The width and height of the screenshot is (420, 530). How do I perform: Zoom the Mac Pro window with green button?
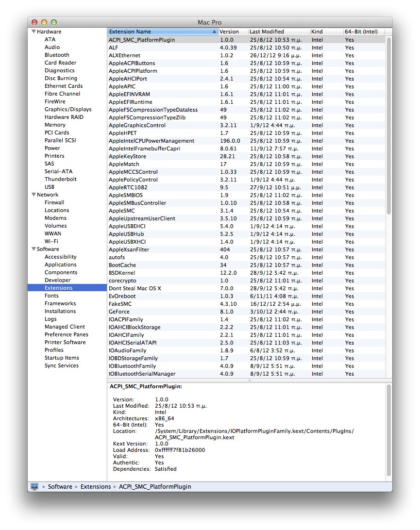[x=54, y=22]
